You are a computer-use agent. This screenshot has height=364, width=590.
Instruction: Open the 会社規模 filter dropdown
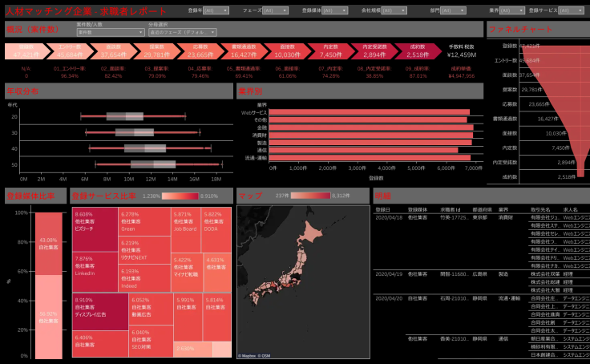(394, 10)
